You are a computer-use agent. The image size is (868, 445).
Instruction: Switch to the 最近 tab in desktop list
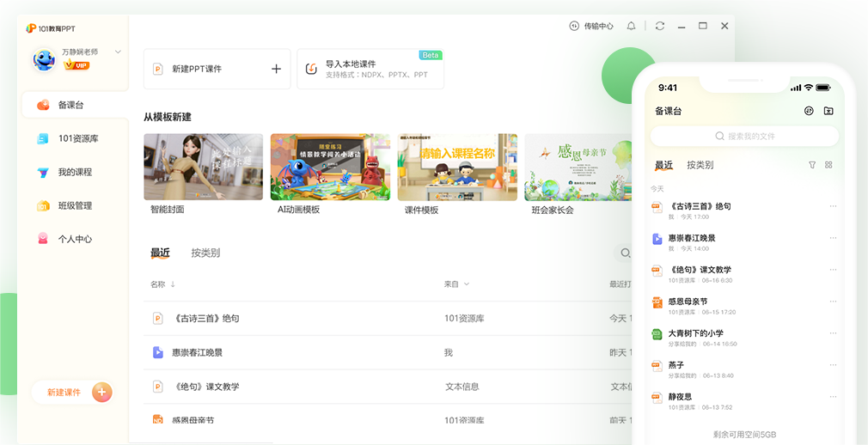click(x=160, y=253)
